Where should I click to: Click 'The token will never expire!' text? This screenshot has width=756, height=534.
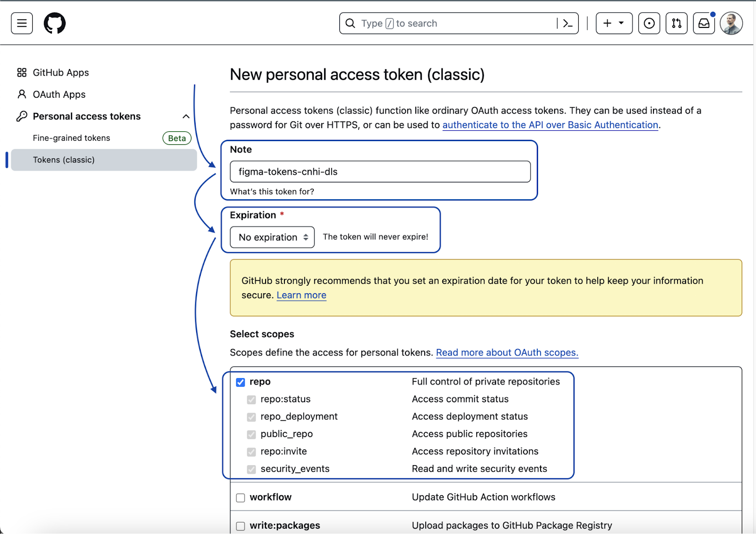[x=376, y=237]
